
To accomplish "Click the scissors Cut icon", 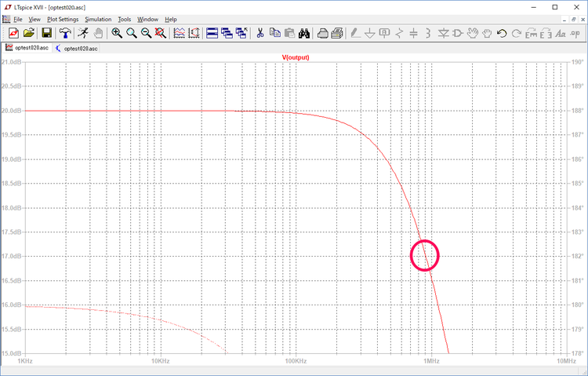I will point(260,33).
